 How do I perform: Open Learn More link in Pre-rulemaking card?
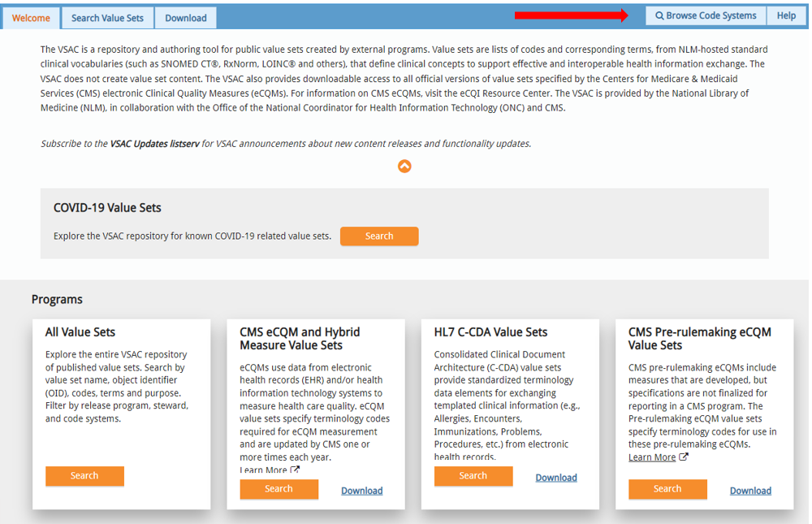coord(652,457)
